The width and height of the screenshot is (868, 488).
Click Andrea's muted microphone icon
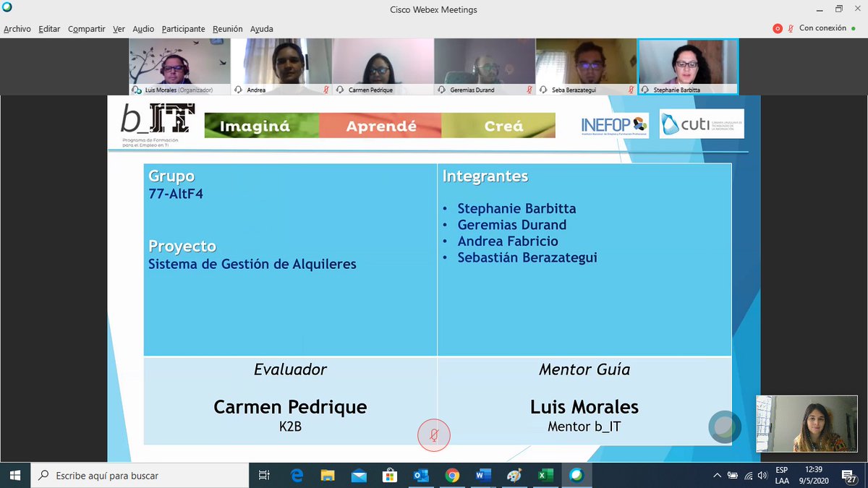(327, 90)
